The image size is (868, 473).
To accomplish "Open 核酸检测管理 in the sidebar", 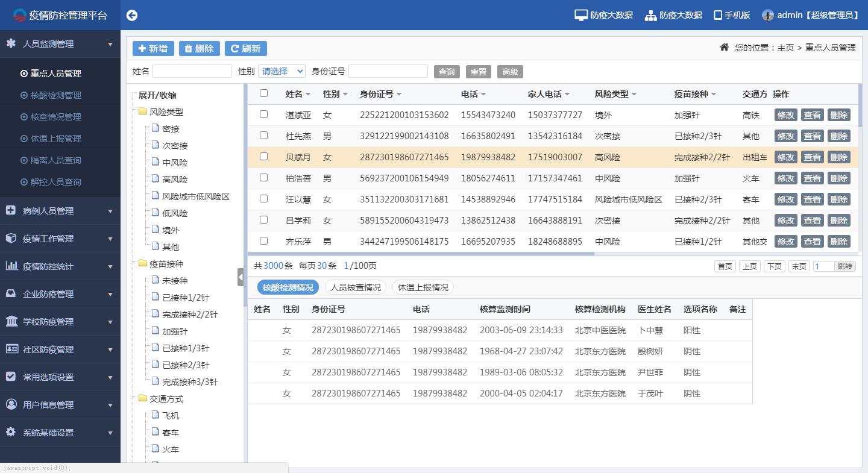I will point(55,95).
